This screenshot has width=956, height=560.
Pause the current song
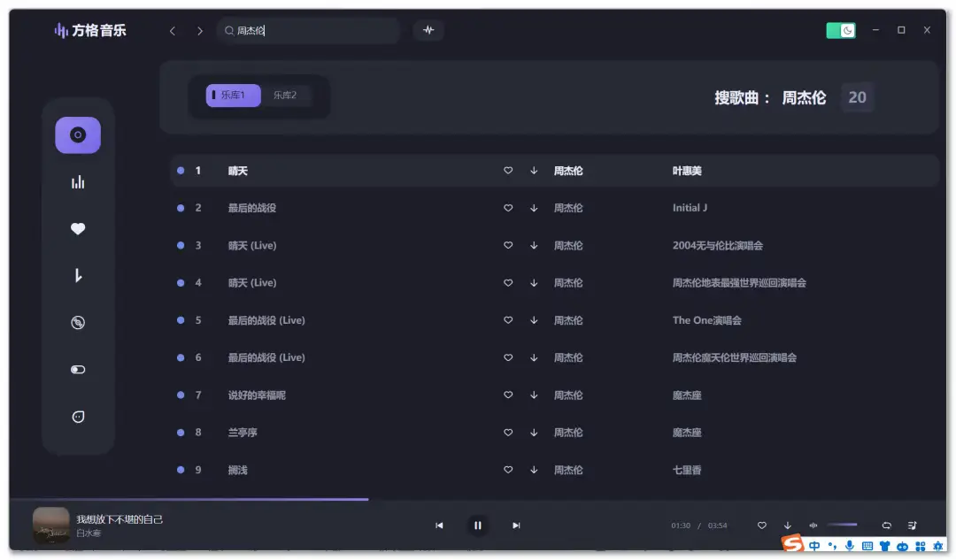477,525
